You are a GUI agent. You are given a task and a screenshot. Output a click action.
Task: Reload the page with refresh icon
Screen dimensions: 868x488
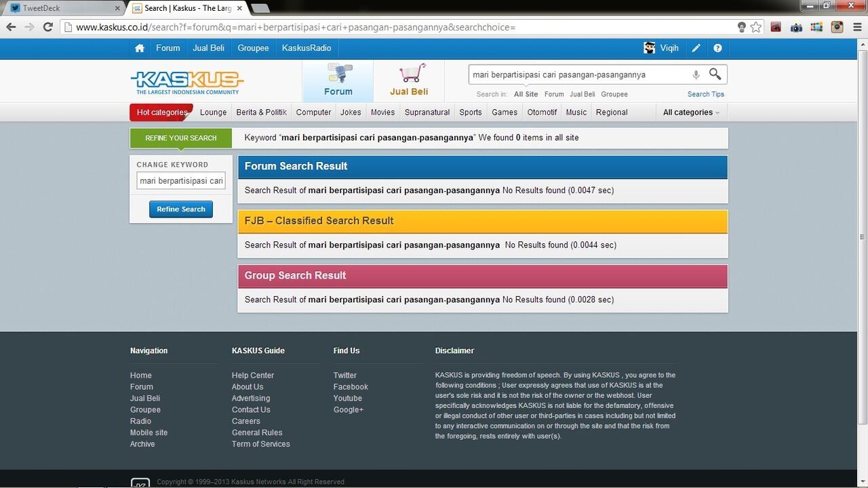point(47,27)
